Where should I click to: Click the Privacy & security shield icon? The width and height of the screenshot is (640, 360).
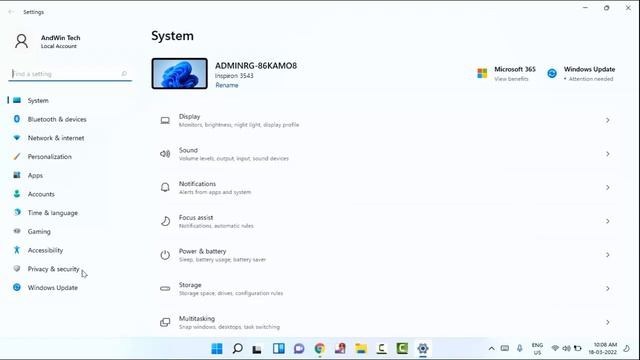[17, 269]
